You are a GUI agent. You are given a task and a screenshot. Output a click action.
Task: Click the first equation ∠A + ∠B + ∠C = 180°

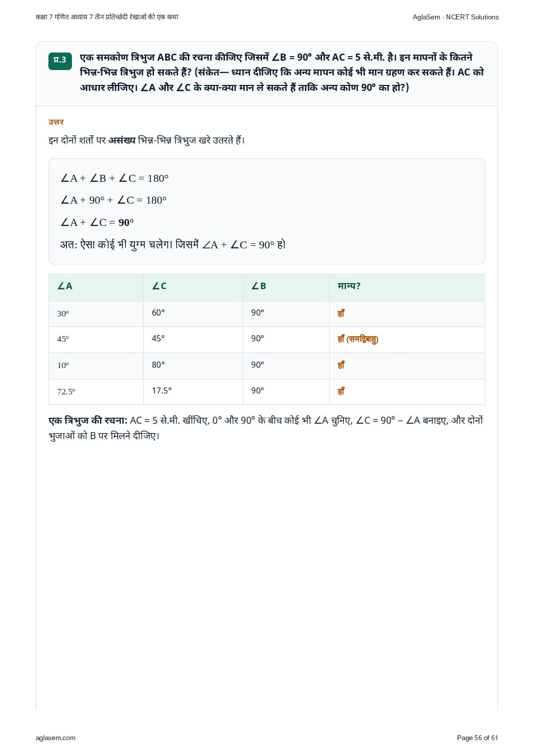[x=115, y=178]
